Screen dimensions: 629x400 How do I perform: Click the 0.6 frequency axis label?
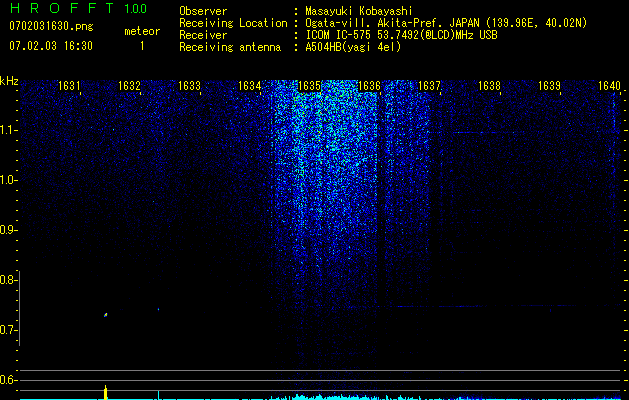[x=8, y=380]
